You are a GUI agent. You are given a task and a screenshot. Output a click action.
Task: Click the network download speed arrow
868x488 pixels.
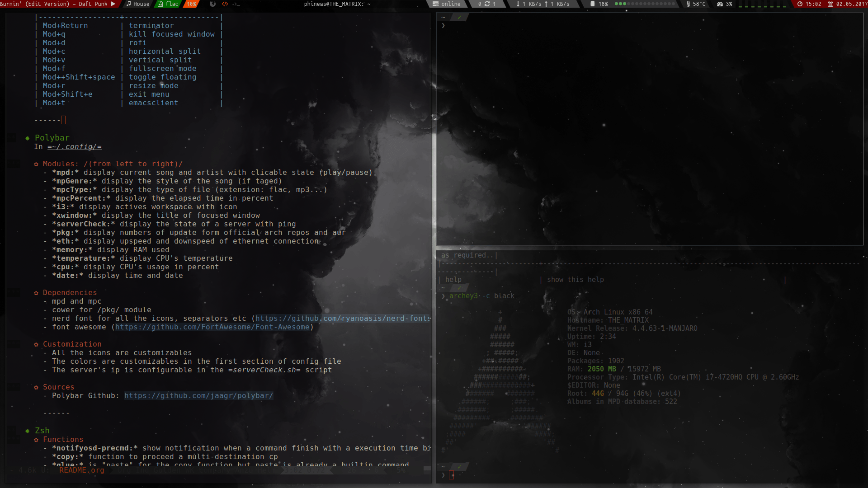click(518, 4)
